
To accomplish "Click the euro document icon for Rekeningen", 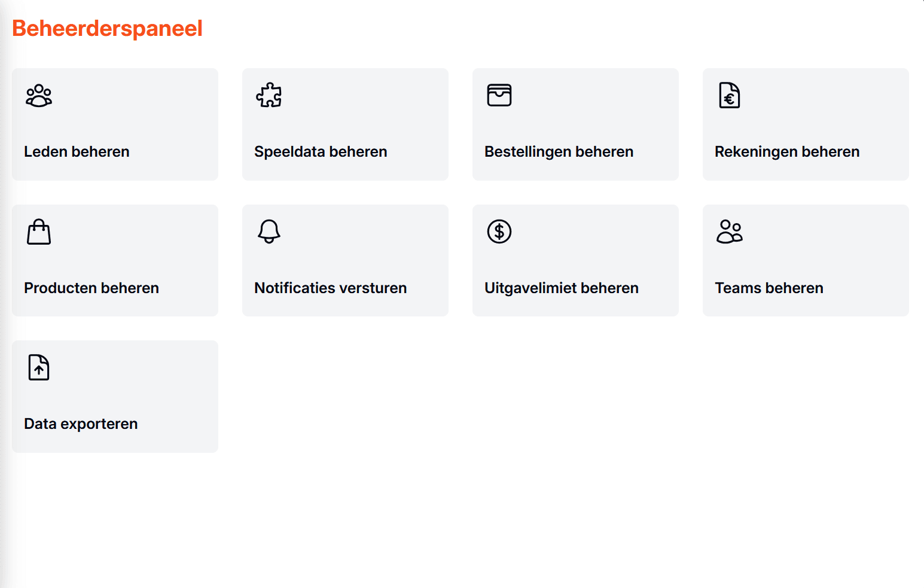I will coord(730,95).
